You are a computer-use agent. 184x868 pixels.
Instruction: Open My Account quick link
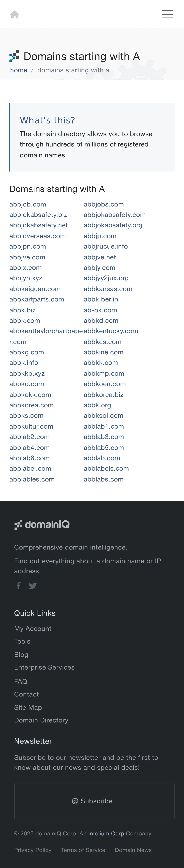click(33, 628)
